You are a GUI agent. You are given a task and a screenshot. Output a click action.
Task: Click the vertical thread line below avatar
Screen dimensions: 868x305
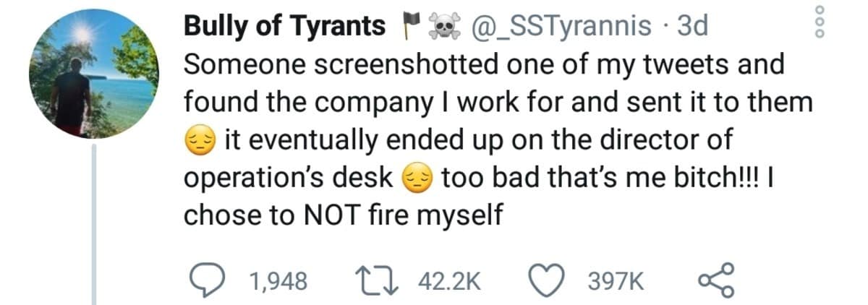94,224
